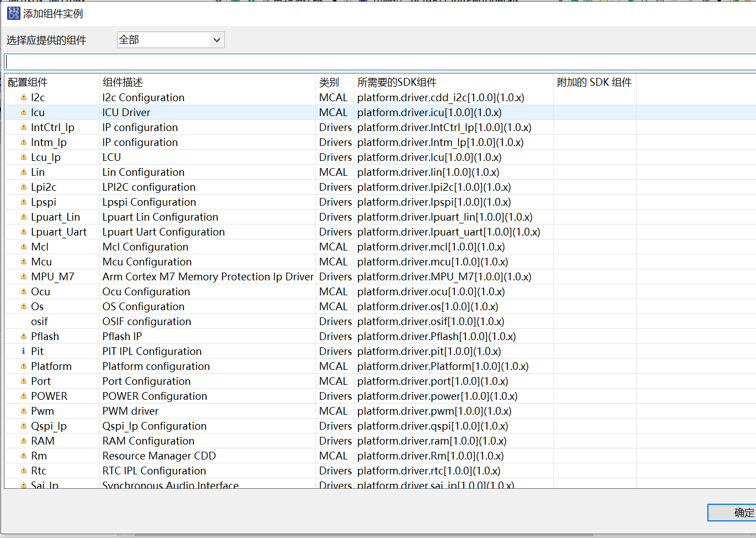The height and width of the screenshot is (538, 756).
Task: Click the lock icon beside Lin component
Action: point(22,172)
